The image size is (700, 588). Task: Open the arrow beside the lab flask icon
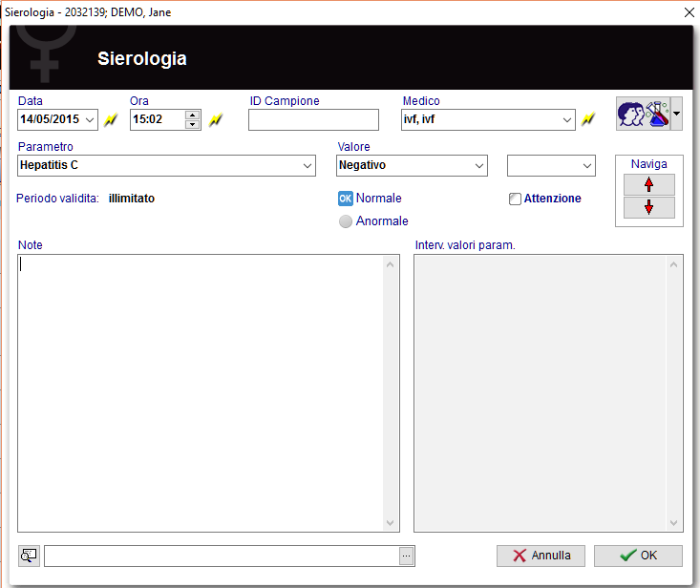[677, 114]
